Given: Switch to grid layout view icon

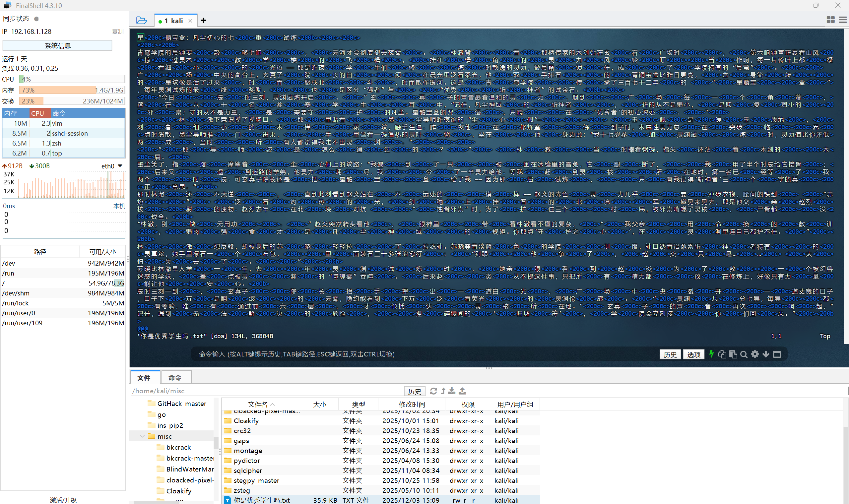Looking at the screenshot, I should click(830, 20).
